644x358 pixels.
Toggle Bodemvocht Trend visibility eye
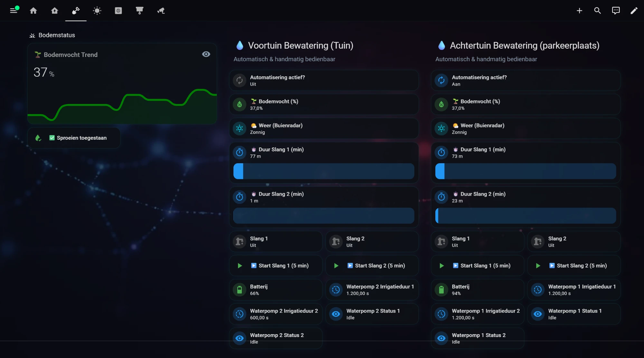(x=206, y=54)
